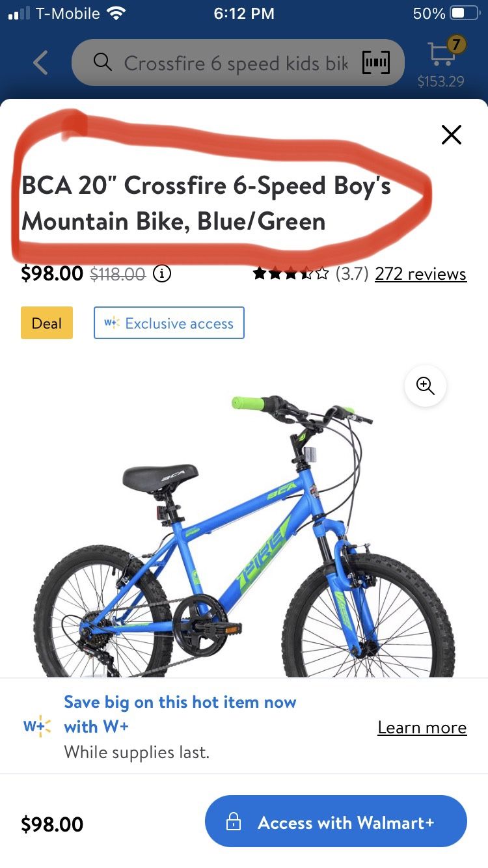
Task: Tap the magnifying glass search icon
Action: (103, 62)
